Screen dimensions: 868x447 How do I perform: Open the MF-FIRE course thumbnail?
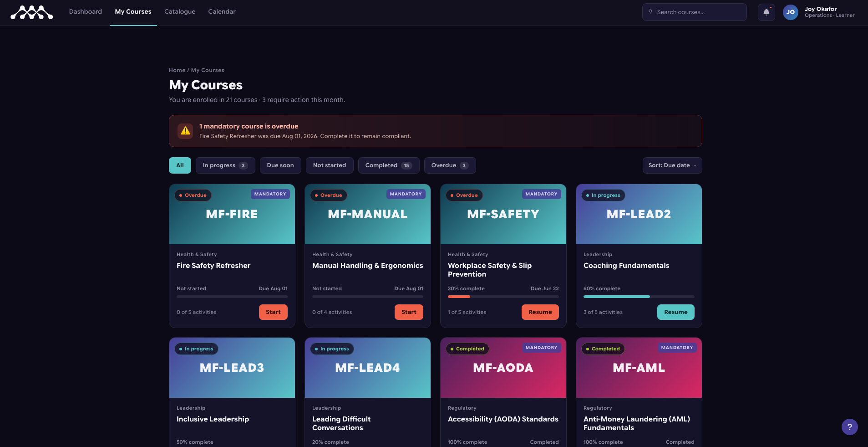coord(232,214)
